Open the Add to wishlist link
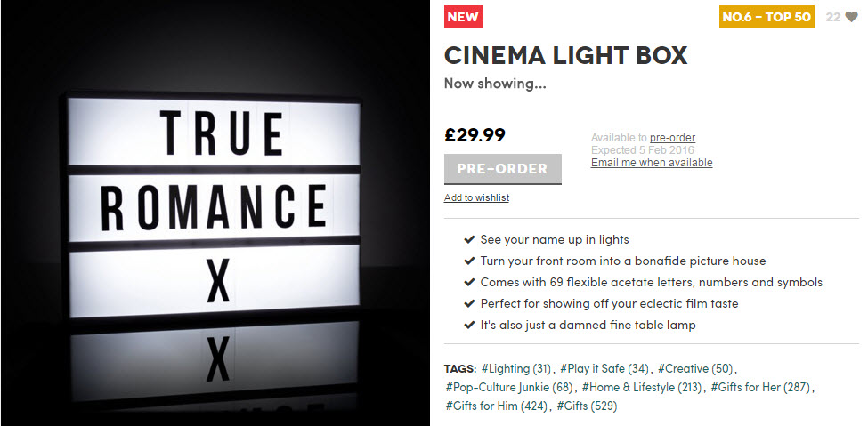The image size is (868, 426). [476, 197]
